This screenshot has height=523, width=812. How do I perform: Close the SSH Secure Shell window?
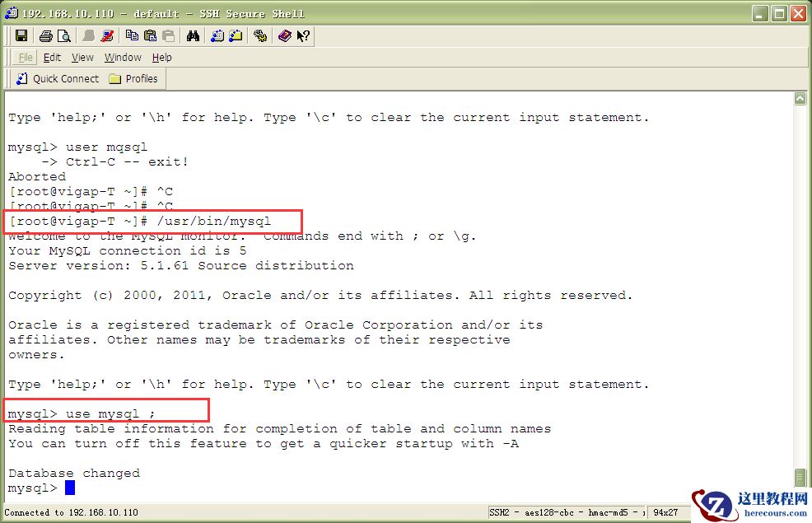point(797,13)
